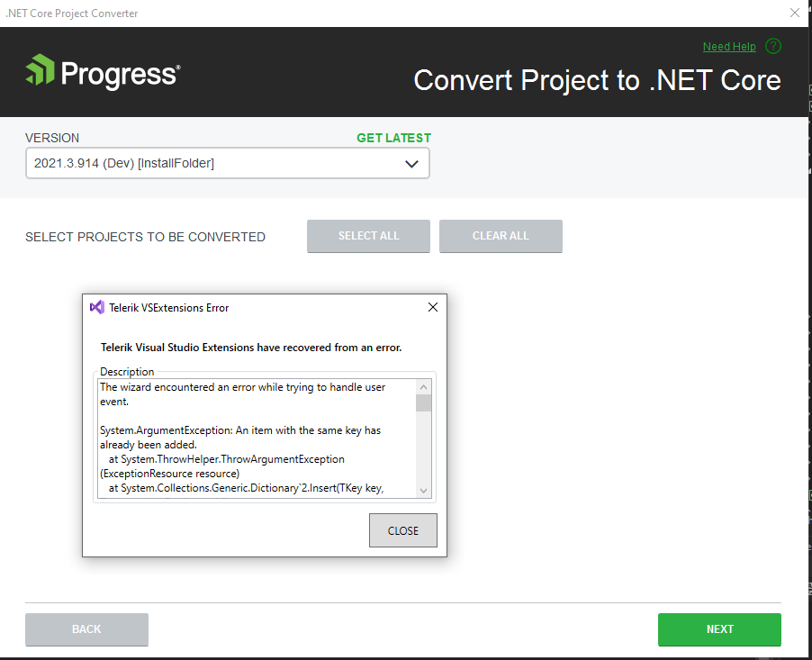Click the Visual Studio icon in error dialog
Image resolution: width=812 pixels, height=660 pixels.
pos(97,307)
